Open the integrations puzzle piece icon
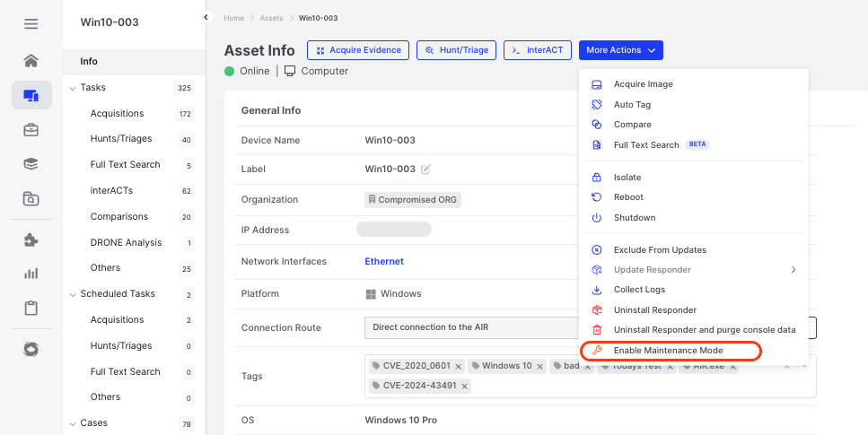Screen dimensions: 868x435 point(31,239)
